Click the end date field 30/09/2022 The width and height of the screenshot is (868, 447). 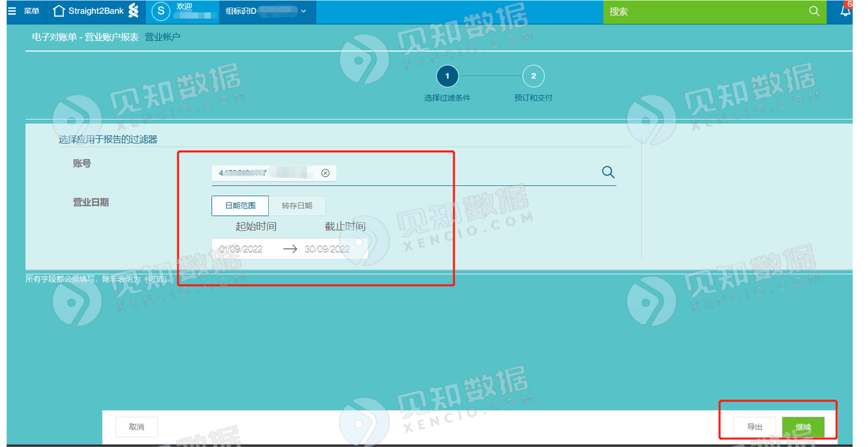pyautogui.click(x=327, y=249)
